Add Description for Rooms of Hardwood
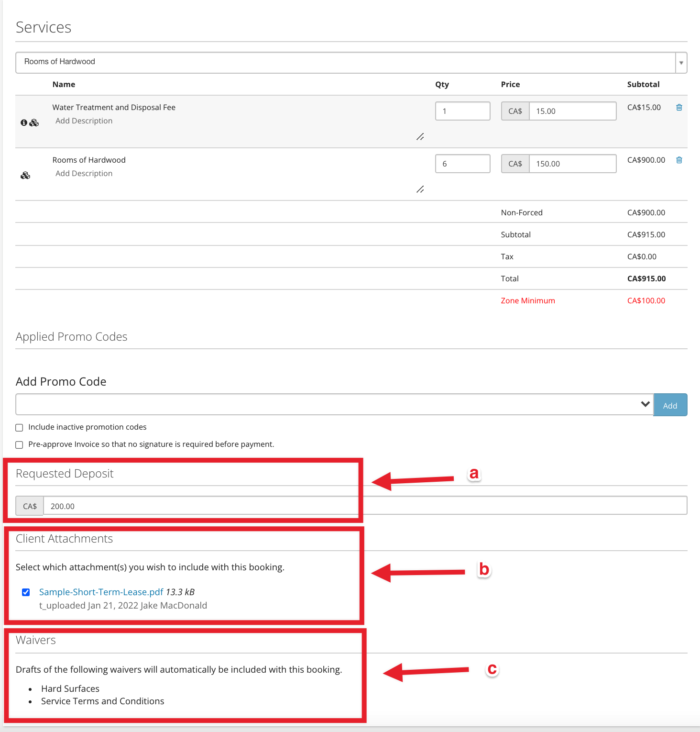Viewport: 700px width, 732px height. click(84, 173)
